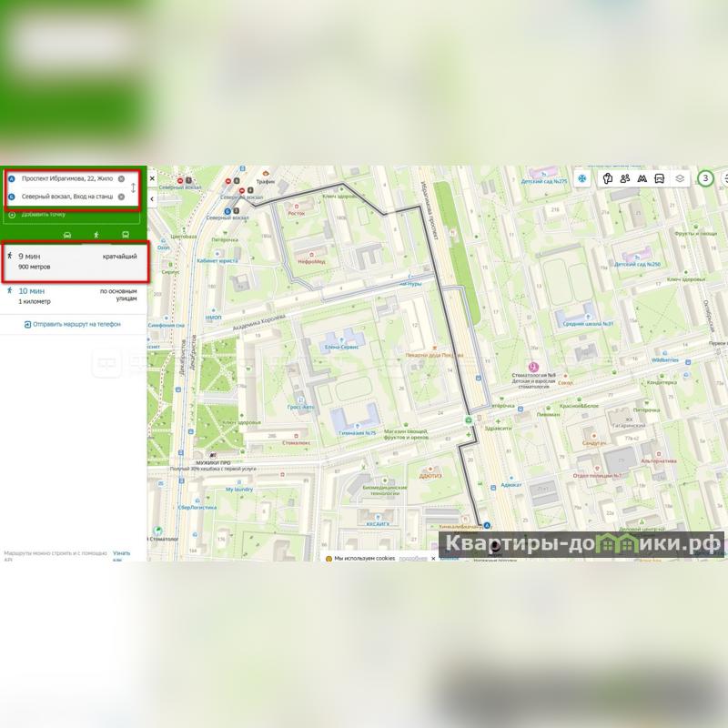Clear the starting point Проспект Ибрагимова field
The width and height of the screenshot is (728, 728).
[121, 179]
